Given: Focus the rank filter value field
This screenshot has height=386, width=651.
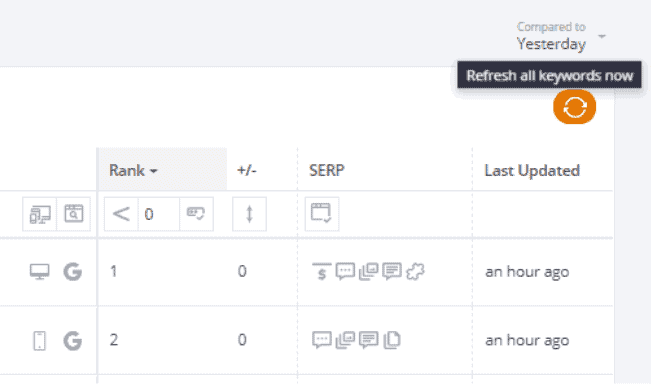Looking at the screenshot, I should [159, 214].
